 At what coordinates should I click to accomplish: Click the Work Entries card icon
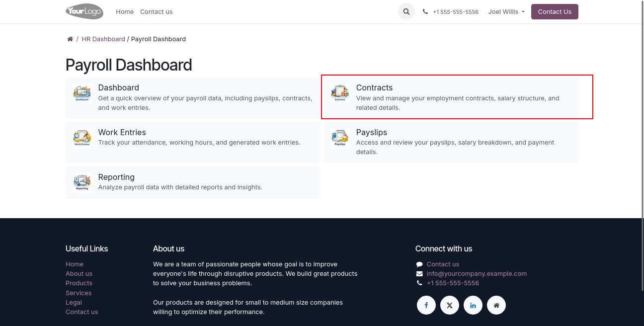point(82,138)
